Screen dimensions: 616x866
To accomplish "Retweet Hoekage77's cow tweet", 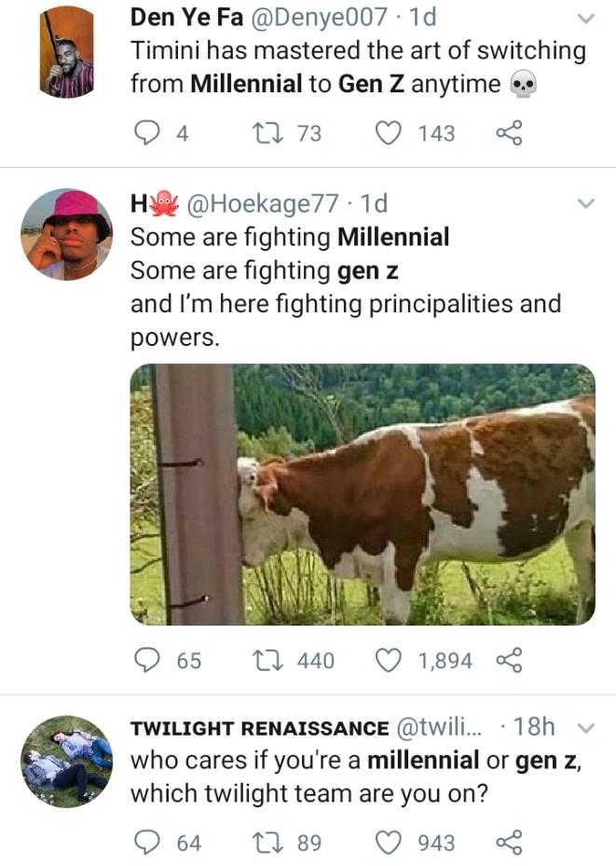I will pos(267,660).
